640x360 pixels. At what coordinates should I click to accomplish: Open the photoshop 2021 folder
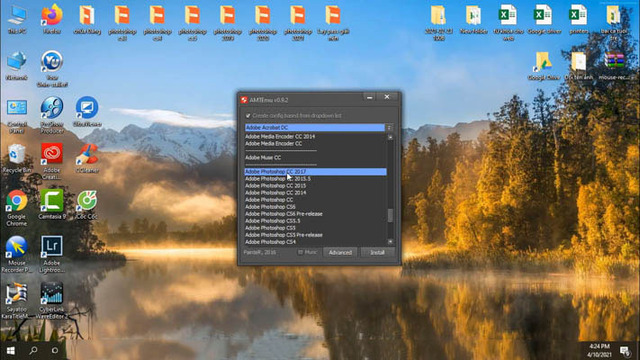[298, 23]
